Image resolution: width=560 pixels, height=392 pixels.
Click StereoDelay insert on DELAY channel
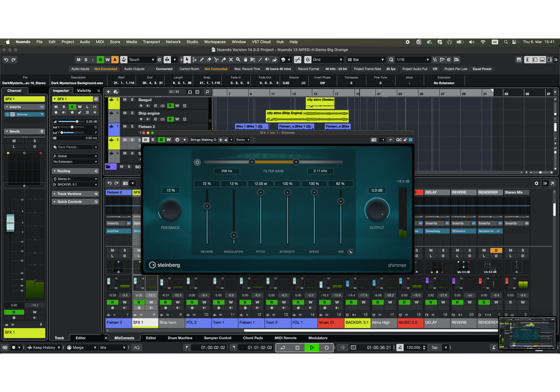(x=437, y=231)
